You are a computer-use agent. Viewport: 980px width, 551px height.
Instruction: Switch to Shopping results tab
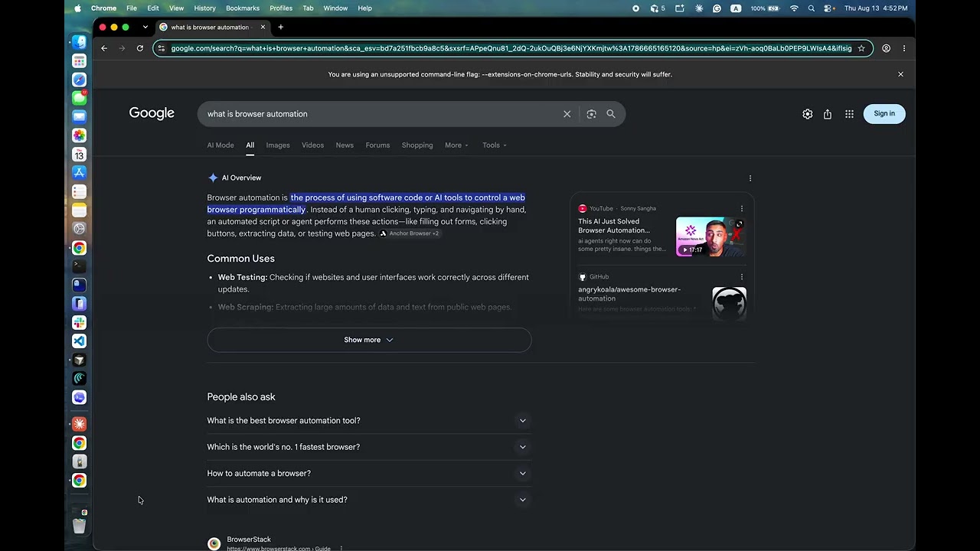417,145
